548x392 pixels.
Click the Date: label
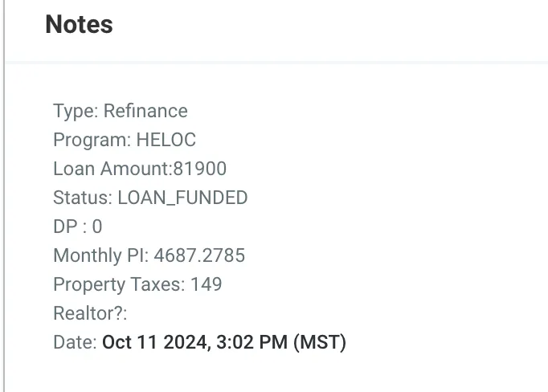click(75, 342)
